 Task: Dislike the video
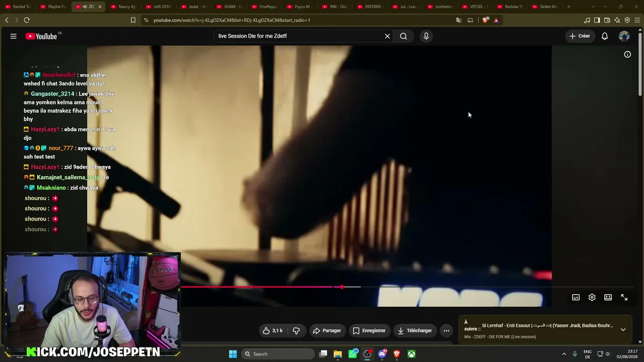click(x=296, y=331)
